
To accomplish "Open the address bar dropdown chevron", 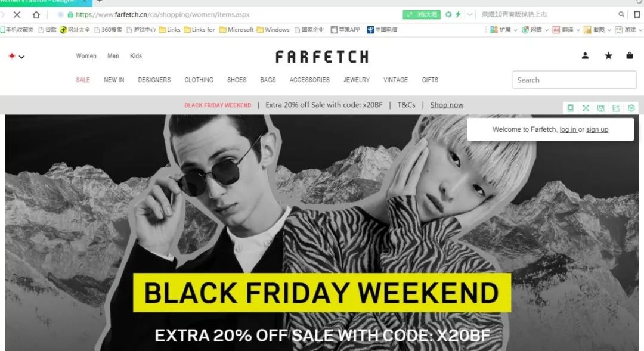I will 470,14.
